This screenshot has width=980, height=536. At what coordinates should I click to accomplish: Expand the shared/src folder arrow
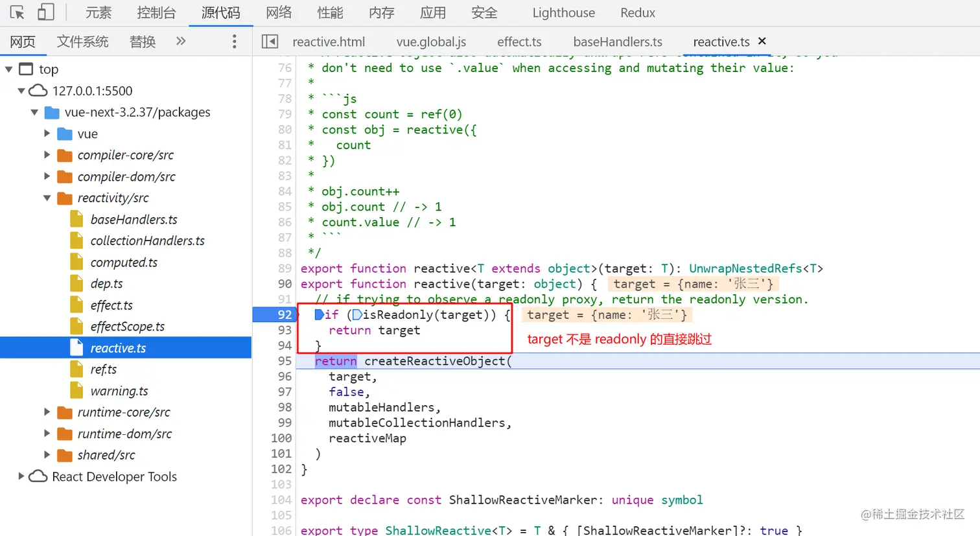coord(47,455)
